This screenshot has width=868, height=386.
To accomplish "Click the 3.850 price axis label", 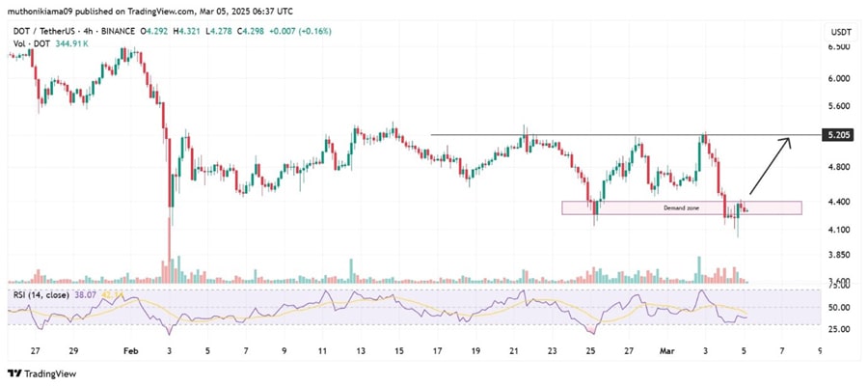I will click(x=837, y=256).
